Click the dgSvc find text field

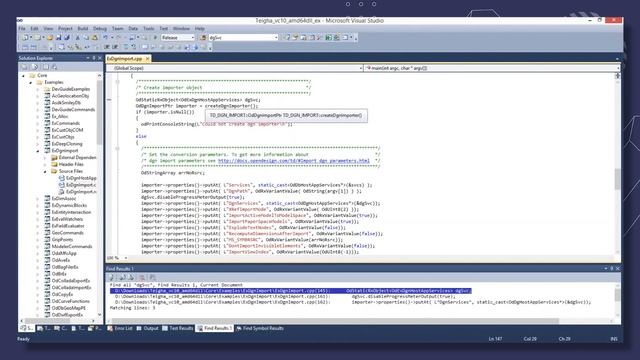(x=241, y=38)
